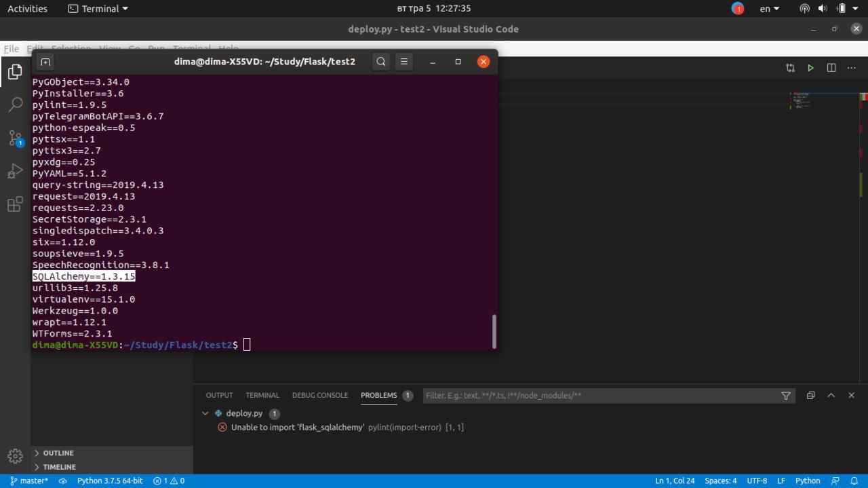Image resolution: width=868 pixels, height=488 pixels.
Task: Switch to the TERMINAL panel tab
Action: [262, 395]
